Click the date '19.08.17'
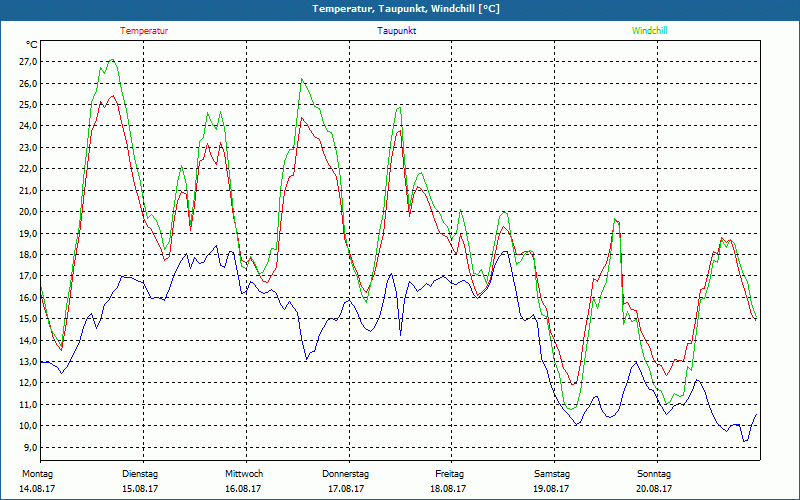800x500 pixels. [x=551, y=489]
